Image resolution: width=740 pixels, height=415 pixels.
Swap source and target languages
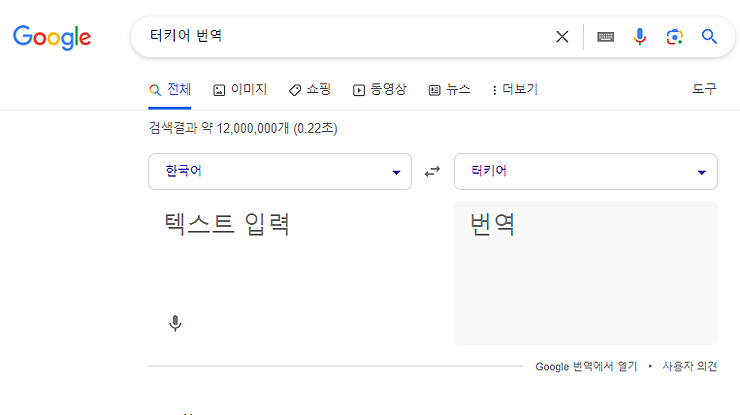pyautogui.click(x=432, y=171)
